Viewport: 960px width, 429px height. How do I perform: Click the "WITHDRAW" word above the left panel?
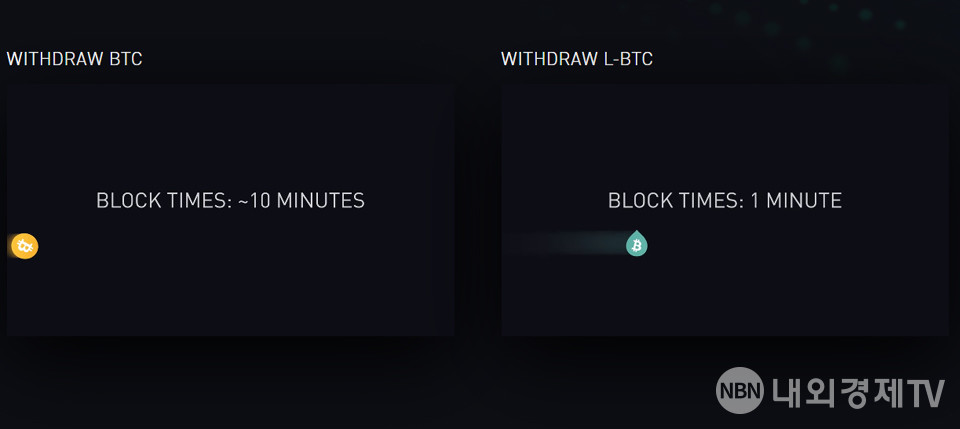(55, 59)
